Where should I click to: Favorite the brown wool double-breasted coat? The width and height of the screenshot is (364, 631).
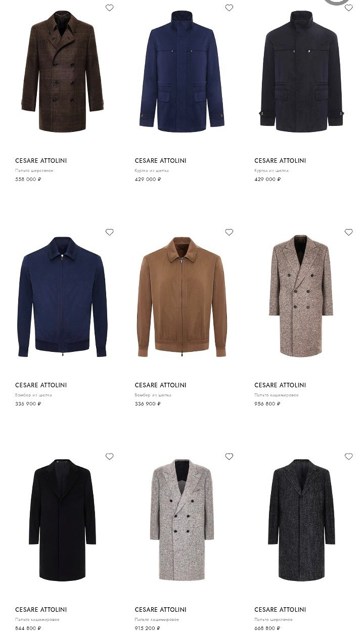click(110, 8)
